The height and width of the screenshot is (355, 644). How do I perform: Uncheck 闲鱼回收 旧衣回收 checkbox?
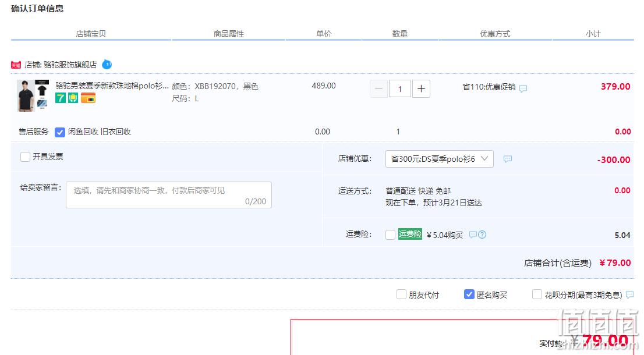(60, 132)
